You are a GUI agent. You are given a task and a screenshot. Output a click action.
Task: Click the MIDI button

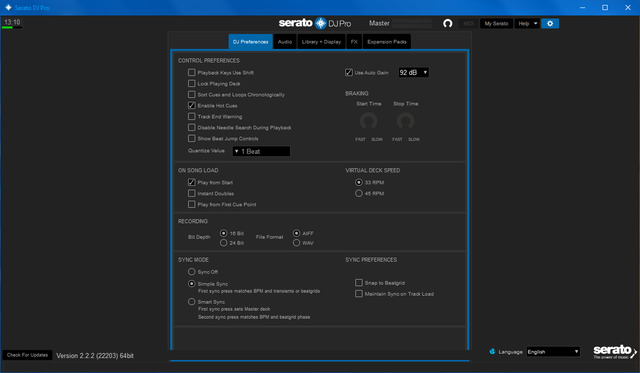469,24
